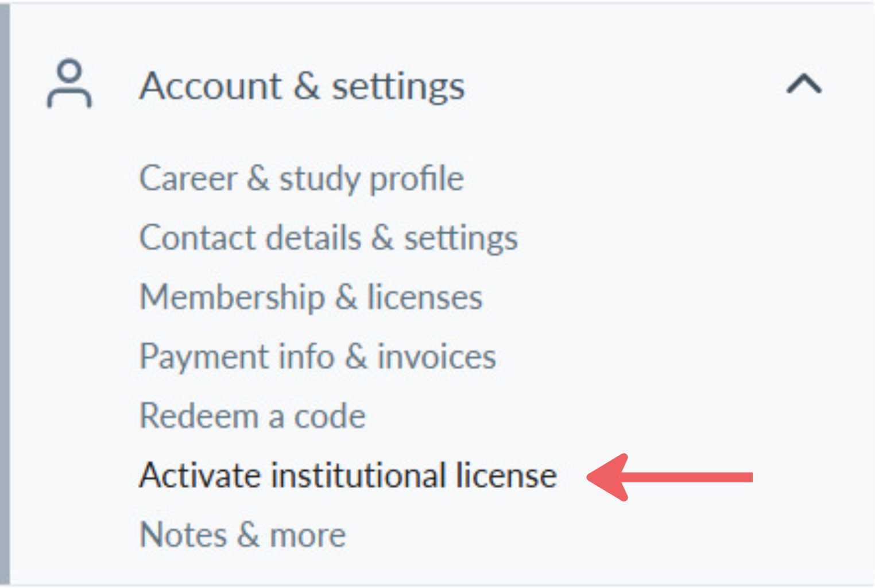Click the red arrowhead pointing at institutional license
Screen dimensions: 875x588
coord(607,477)
